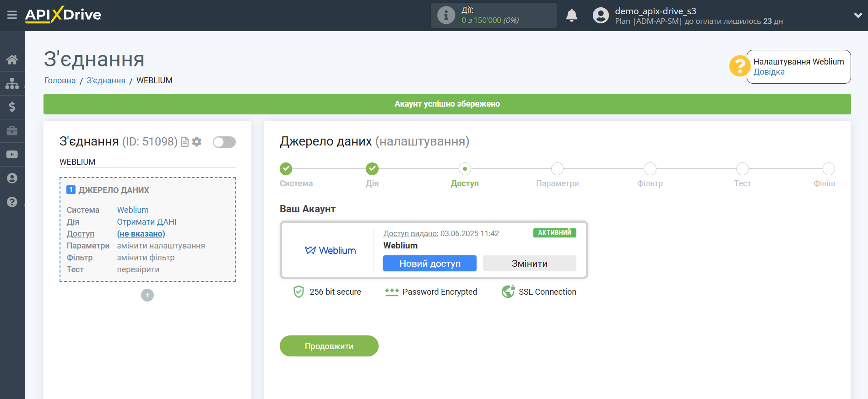This screenshot has height=399, width=868.
Task: Open the YouTube video sidebar icon
Action: click(12, 155)
